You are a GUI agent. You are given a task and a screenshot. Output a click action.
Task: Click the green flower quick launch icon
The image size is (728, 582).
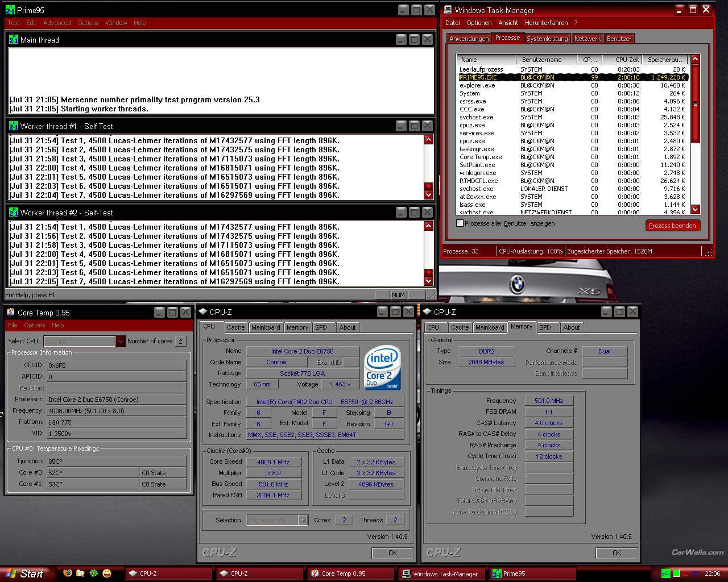tap(93, 573)
